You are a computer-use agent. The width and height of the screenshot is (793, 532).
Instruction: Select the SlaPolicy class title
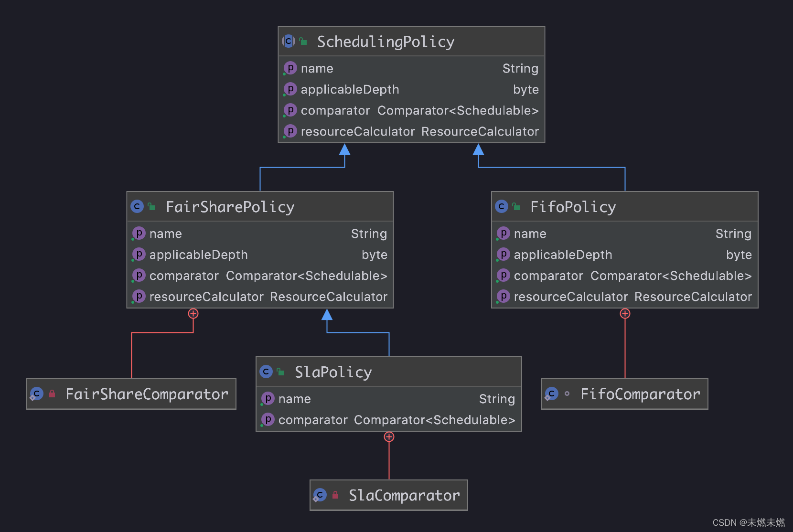(x=333, y=372)
